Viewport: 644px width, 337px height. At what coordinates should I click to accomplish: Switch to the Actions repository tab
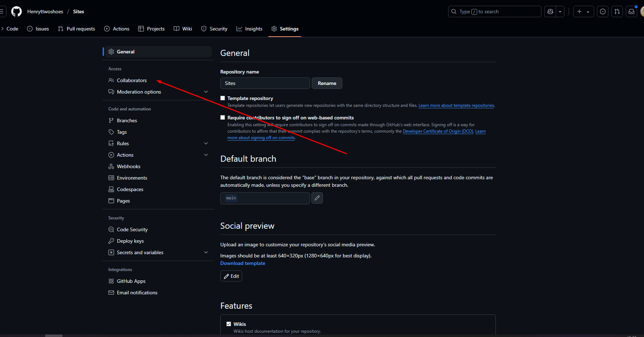(117, 29)
